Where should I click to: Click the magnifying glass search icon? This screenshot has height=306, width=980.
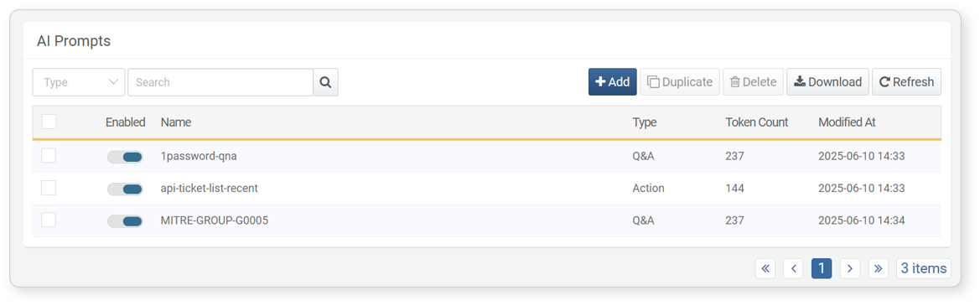(325, 82)
